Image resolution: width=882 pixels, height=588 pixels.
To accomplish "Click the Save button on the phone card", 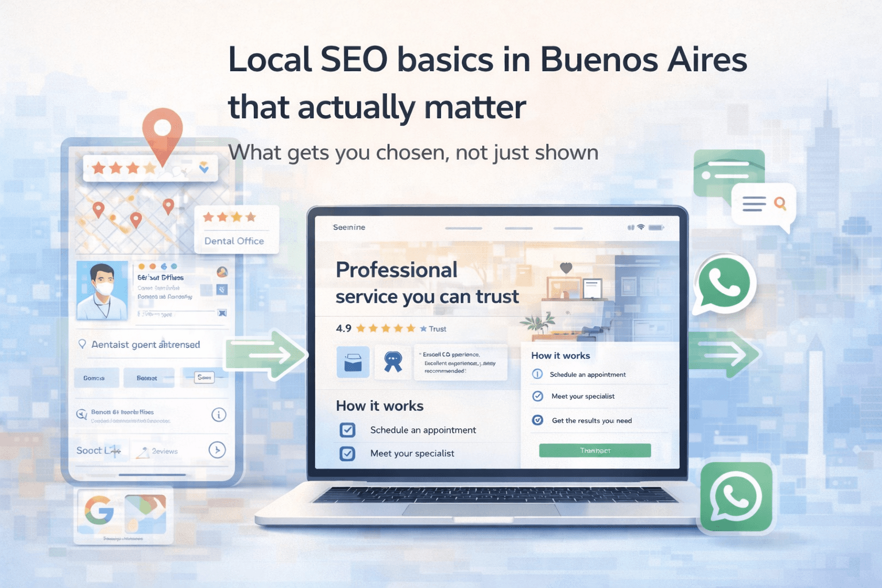I will [204, 377].
